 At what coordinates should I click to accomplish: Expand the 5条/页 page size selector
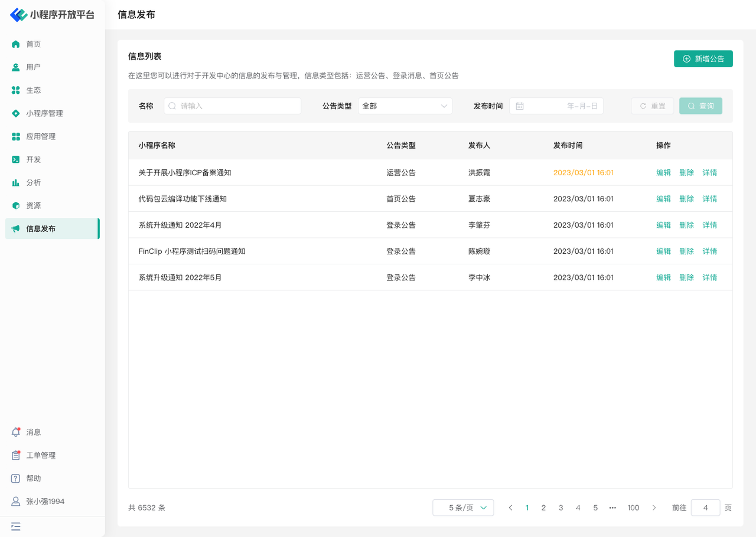tap(463, 507)
